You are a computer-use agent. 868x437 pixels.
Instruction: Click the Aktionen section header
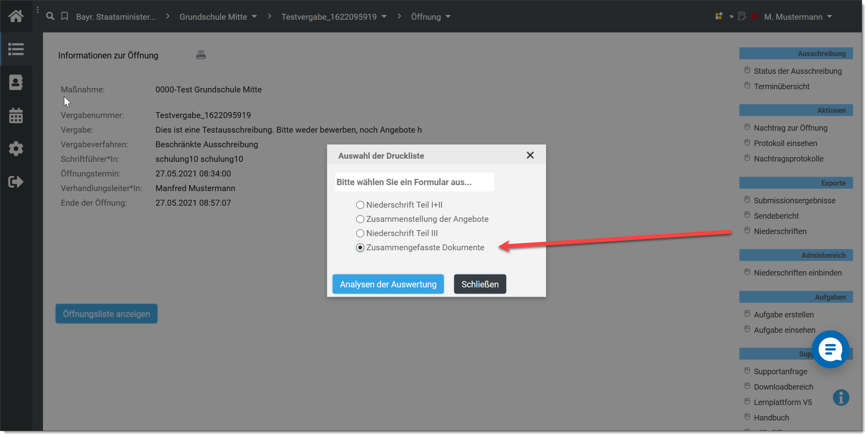(x=796, y=110)
